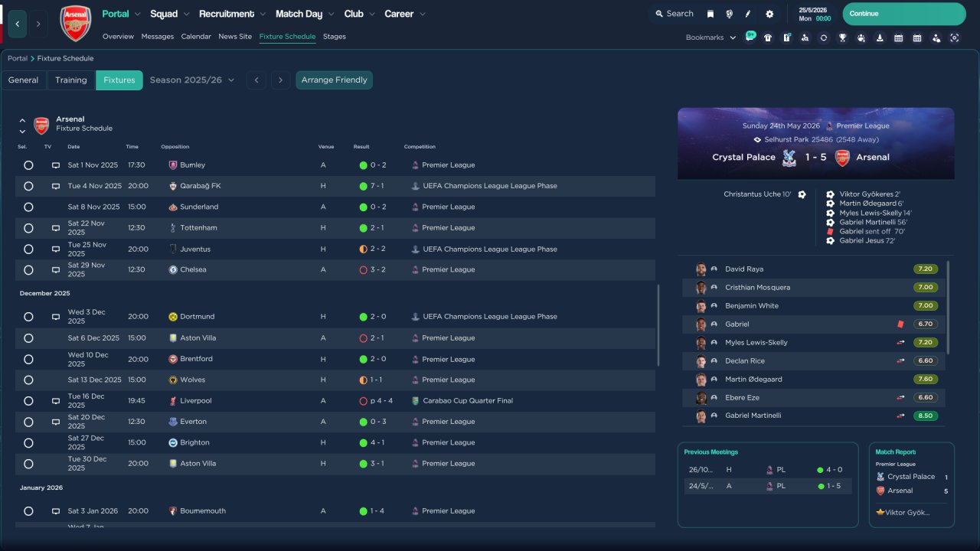This screenshot has height=551, width=980.
Task: Open the player search magnifier bookmark icon
Action: 805,37
